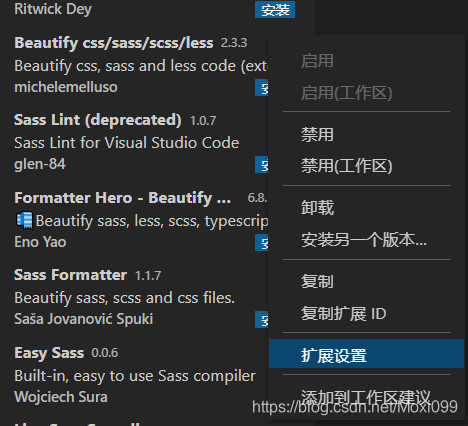The width and height of the screenshot is (468, 426).
Task: Click the partly hidden install button beside Saša Jovanović Spuki
Action: (262, 320)
